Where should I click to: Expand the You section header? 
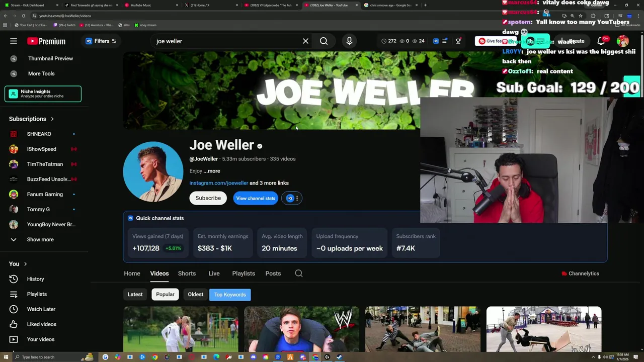point(18,263)
